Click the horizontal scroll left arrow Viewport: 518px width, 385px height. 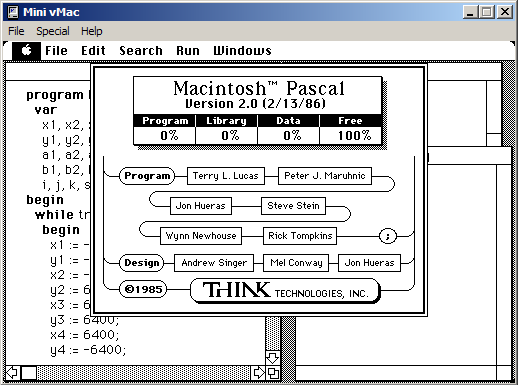click(13, 373)
